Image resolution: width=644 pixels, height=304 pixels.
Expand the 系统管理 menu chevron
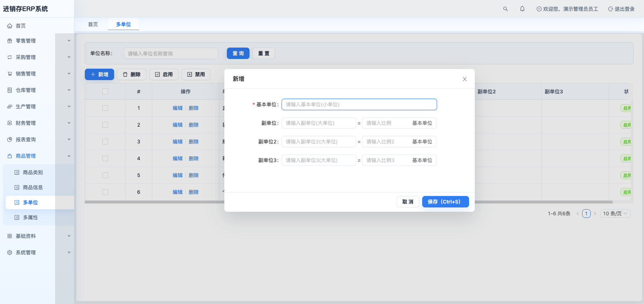69,252
